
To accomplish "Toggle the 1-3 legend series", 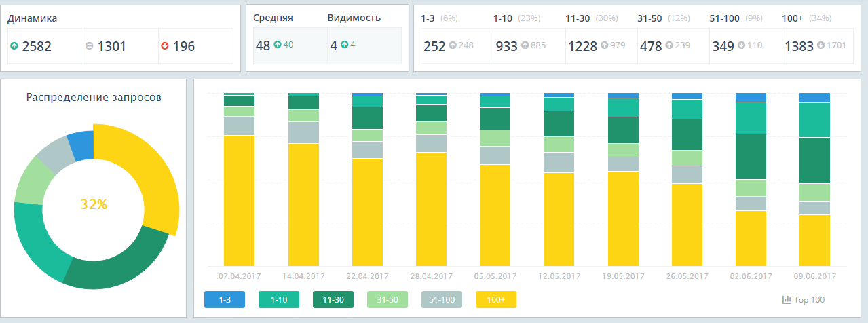I will [x=224, y=299].
